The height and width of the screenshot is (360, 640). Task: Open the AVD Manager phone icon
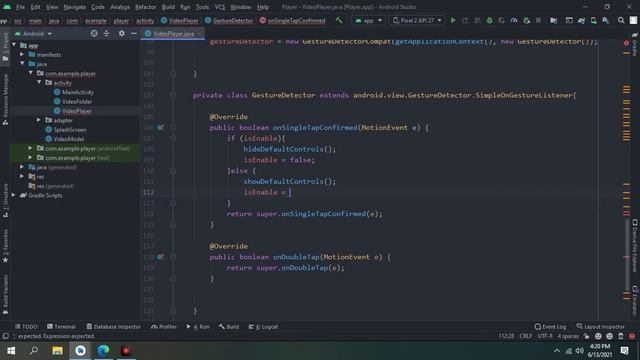[593, 20]
